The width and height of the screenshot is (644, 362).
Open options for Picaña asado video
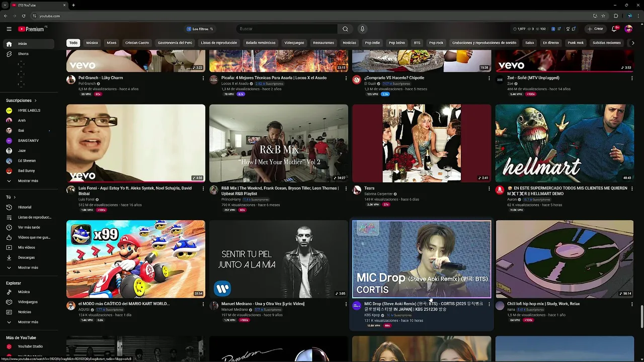click(346, 78)
